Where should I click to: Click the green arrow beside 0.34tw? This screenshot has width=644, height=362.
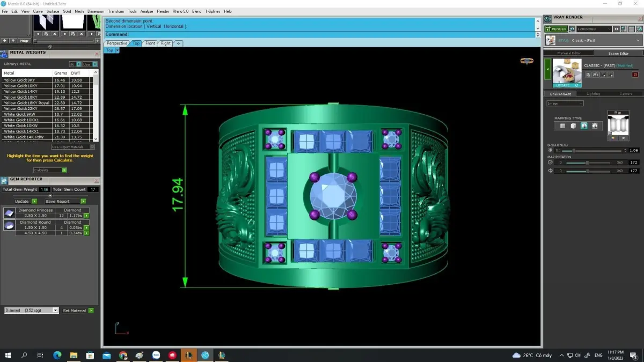[86, 233]
